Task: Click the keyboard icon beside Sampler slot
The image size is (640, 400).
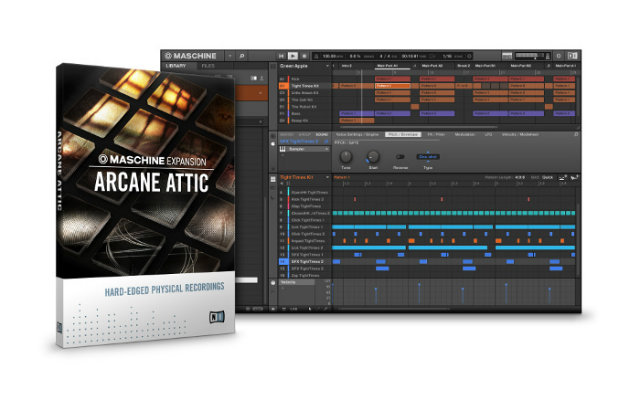Action: pyautogui.click(x=282, y=149)
